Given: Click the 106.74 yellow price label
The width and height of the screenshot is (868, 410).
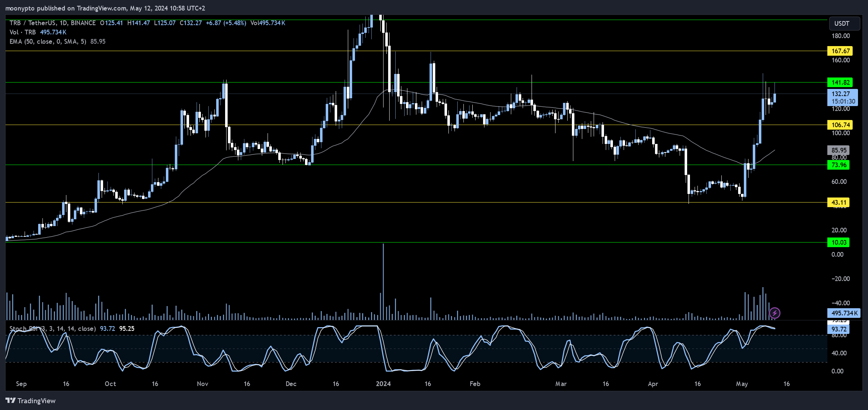Looking at the screenshot, I should 840,125.
